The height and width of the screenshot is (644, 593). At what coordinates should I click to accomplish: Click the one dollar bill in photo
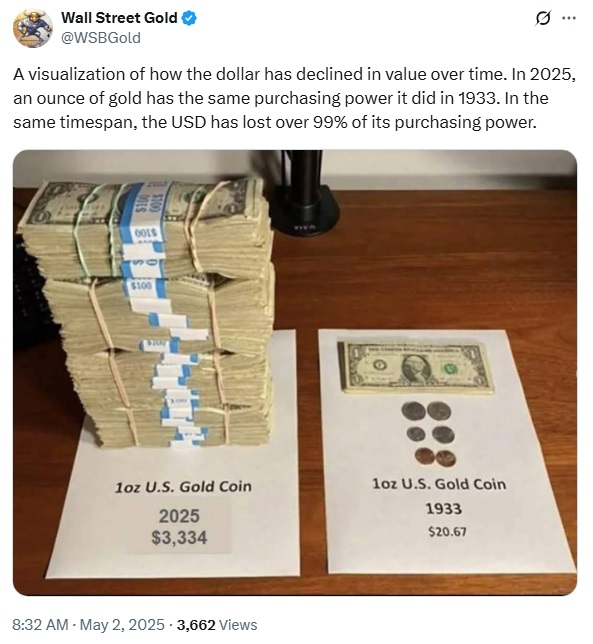[416, 367]
